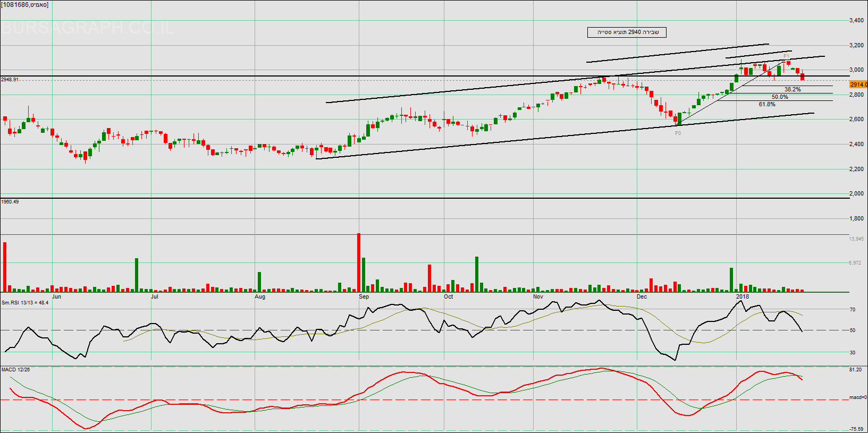This screenshot has width=868, height=433.
Task: Click the macd=0 zero line label
Action: tap(857, 397)
